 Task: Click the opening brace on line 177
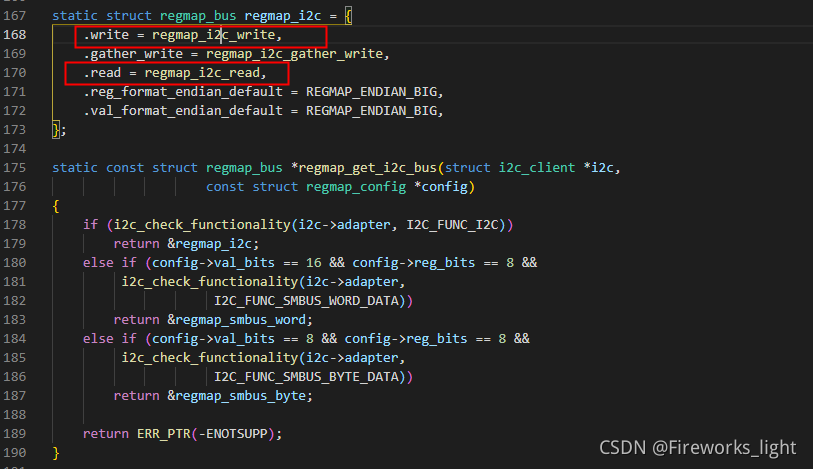tap(56, 206)
